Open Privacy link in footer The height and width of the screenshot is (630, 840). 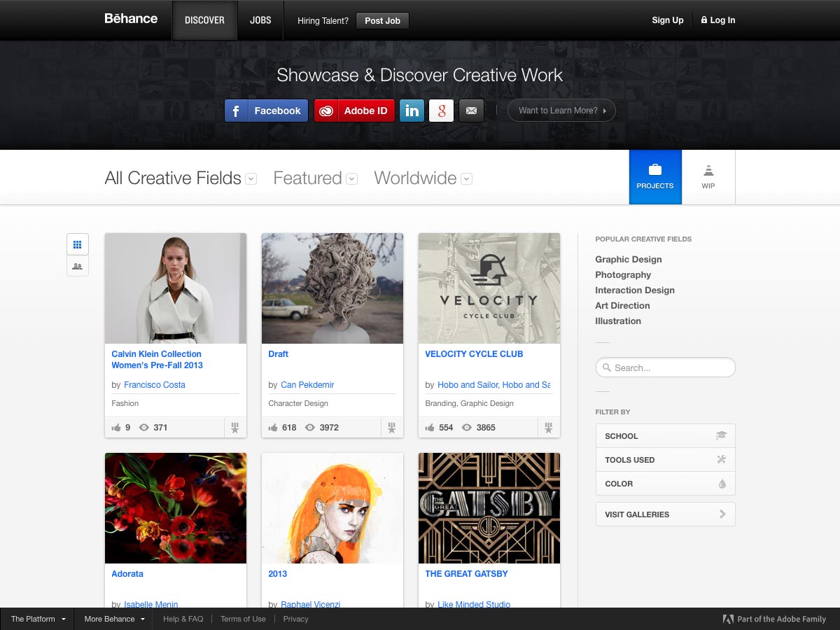tap(295, 619)
